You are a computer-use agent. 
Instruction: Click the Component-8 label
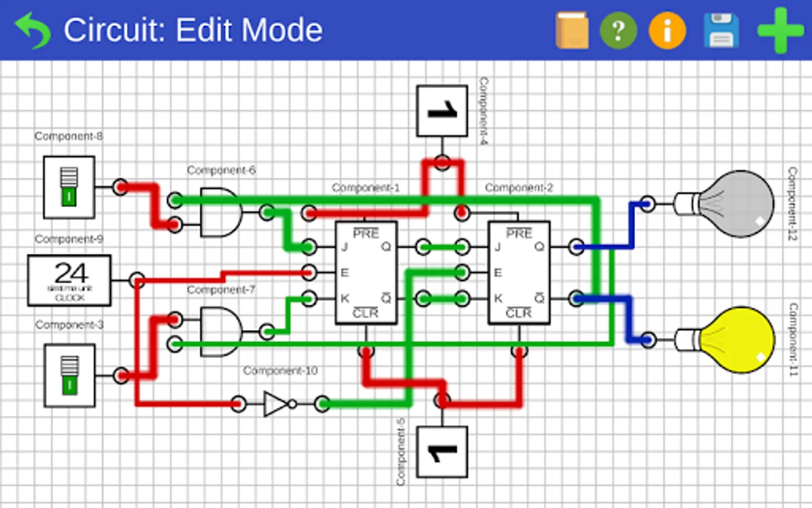click(x=69, y=136)
